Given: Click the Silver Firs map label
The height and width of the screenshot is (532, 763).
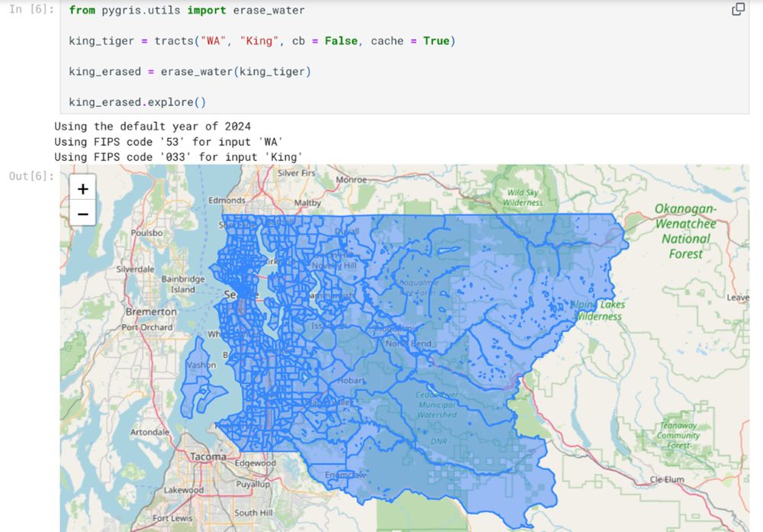Looking at the screenshot, I should 296,172.
